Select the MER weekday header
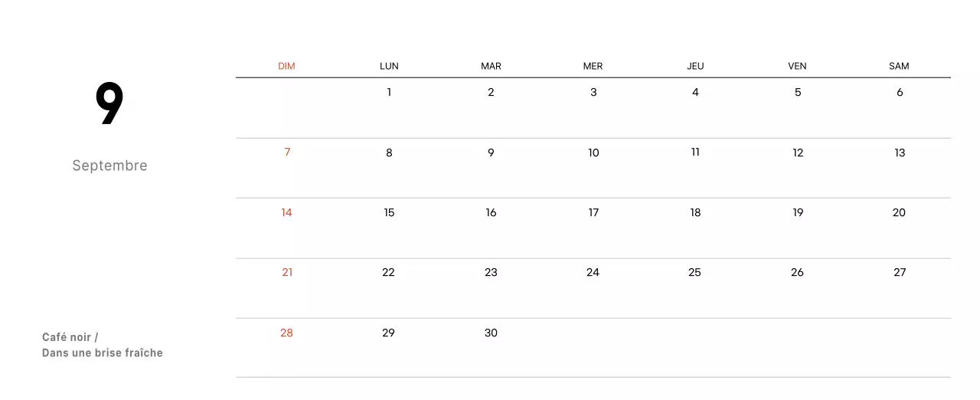This screenshot has height=400, width=980. (x=593, y=67)
